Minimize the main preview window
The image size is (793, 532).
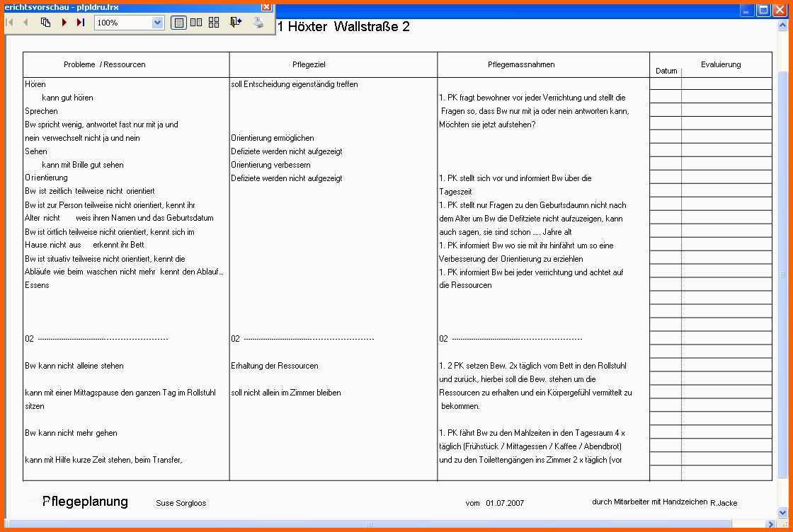[x=747, y=10]
